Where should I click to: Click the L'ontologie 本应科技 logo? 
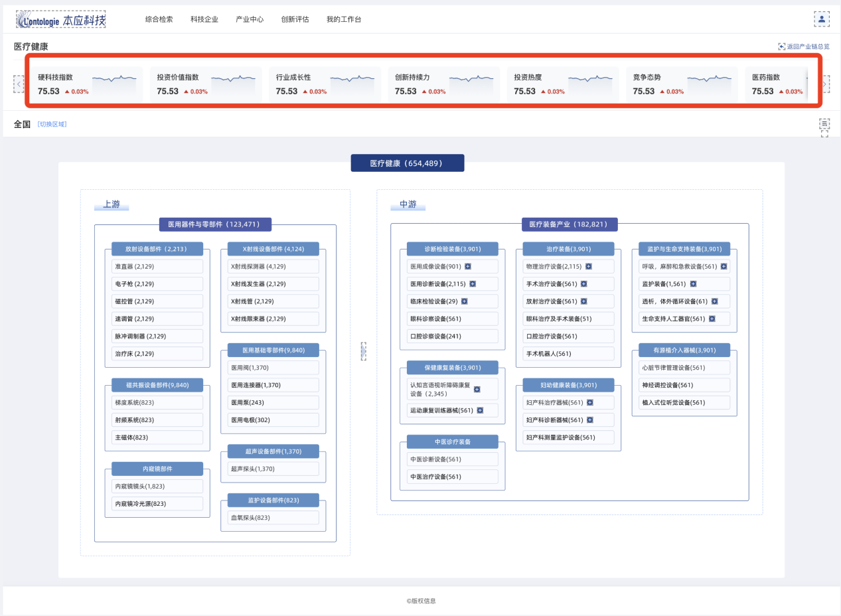tap(60, 20)
